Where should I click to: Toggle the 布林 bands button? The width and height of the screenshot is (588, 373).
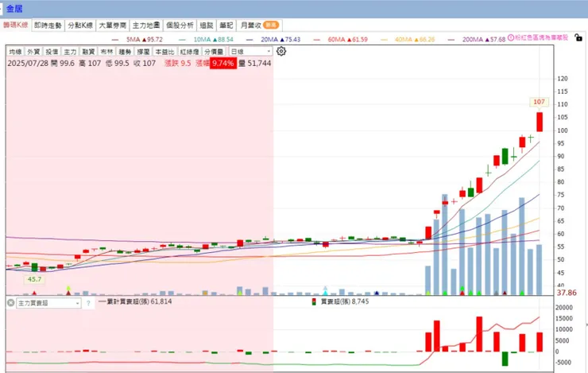[x=107, y=52]
